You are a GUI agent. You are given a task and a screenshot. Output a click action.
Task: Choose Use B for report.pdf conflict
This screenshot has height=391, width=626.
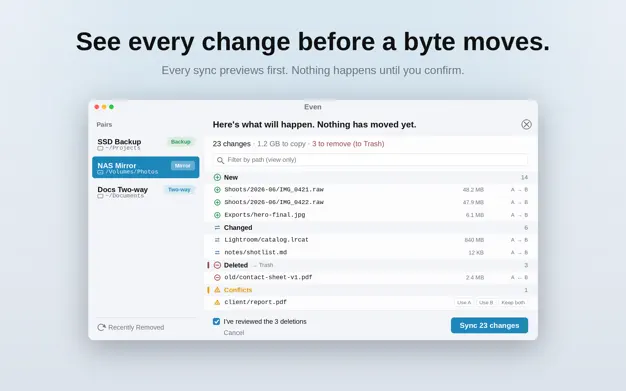pos(486,303)
